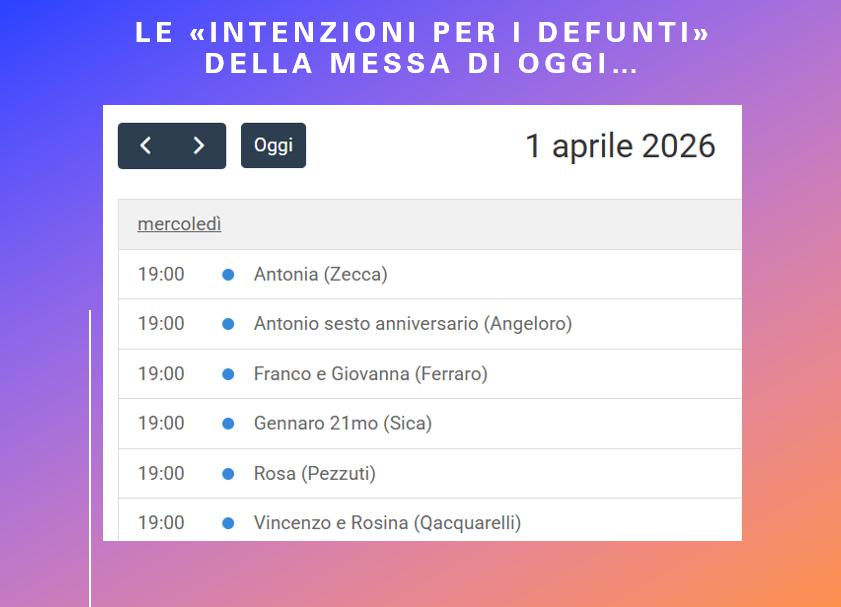
Task: Click the 19:00 time of Rosa's entry
Action: [161, 473]
